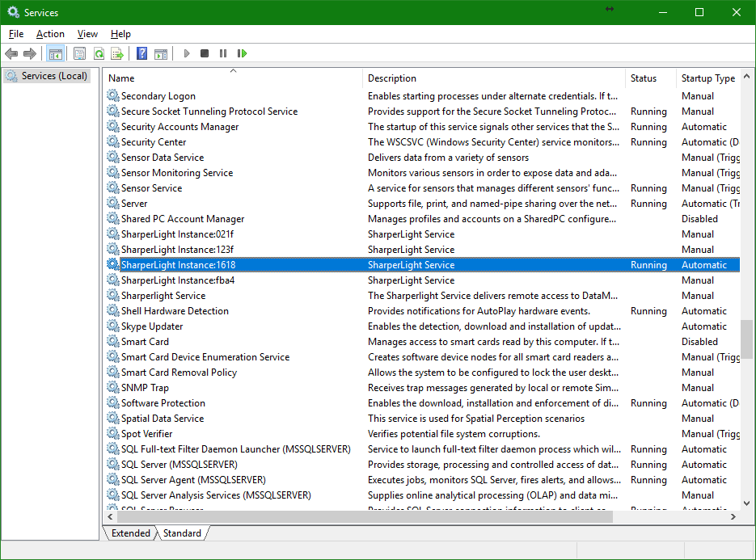Sort by the Status column header
Screen dimensions: 756x560
click(x=651, y=78)
